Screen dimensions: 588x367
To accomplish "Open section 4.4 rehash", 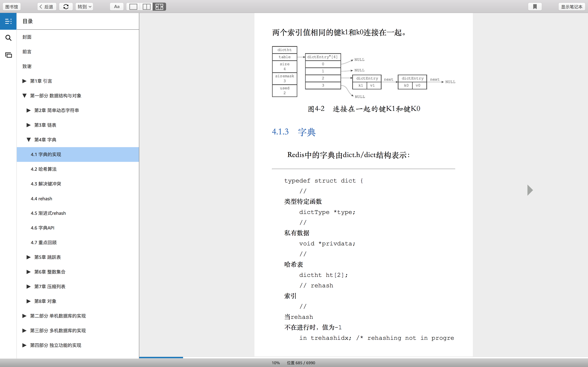I will [41, 198].
